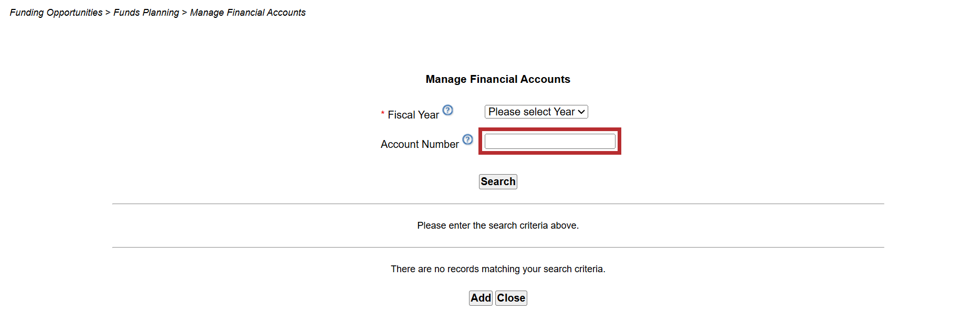Viewport: 980px width, 311px height.
Task: Click the Add button
Action: coord(481,298)
